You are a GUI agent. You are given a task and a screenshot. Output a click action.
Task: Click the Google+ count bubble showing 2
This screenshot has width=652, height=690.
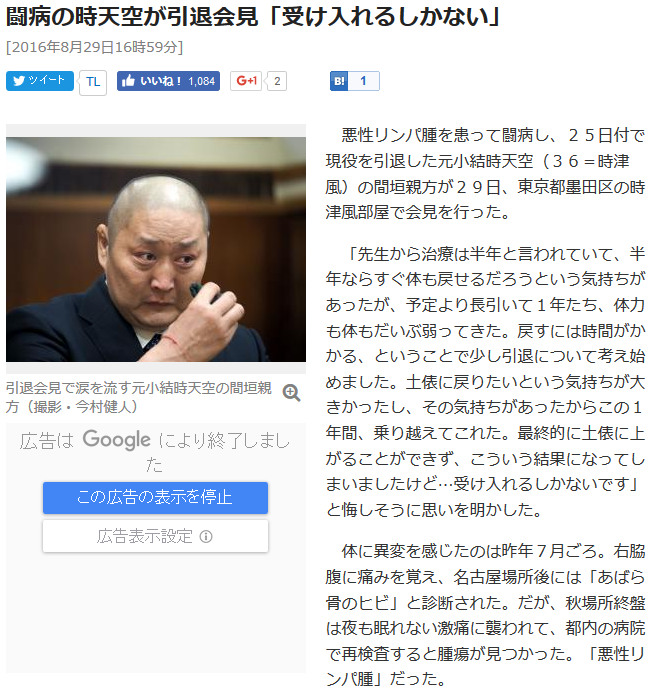[x=277, y=81]
